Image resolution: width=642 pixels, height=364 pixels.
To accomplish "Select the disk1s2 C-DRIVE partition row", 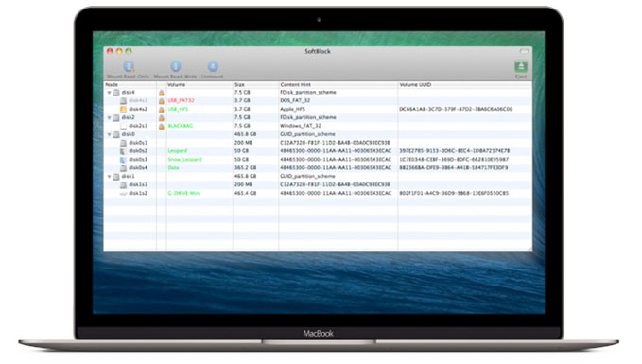I will coord(318,193).
